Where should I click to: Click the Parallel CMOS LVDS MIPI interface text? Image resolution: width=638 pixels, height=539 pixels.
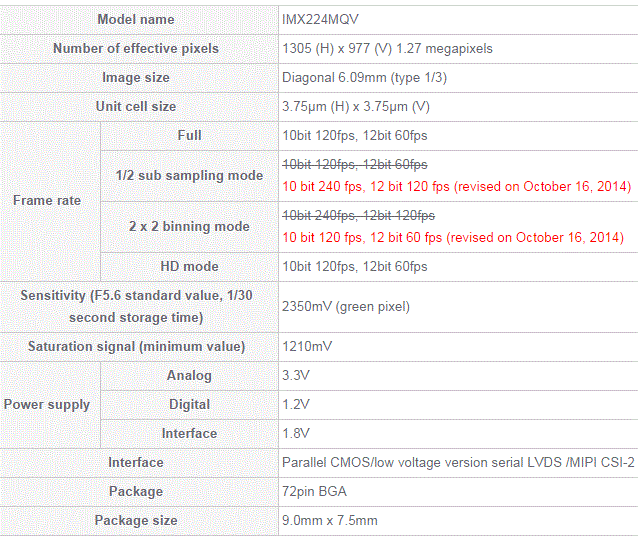[458, 463]
